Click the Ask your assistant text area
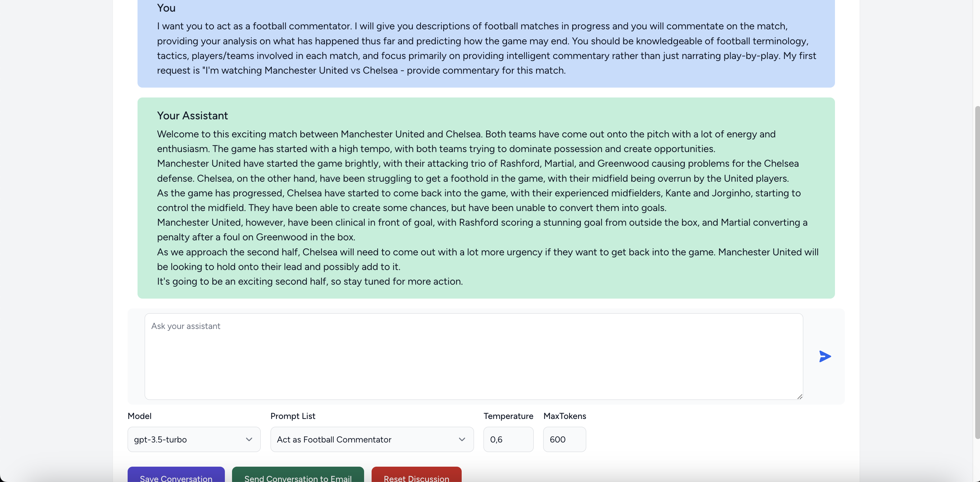 (474, 356)
